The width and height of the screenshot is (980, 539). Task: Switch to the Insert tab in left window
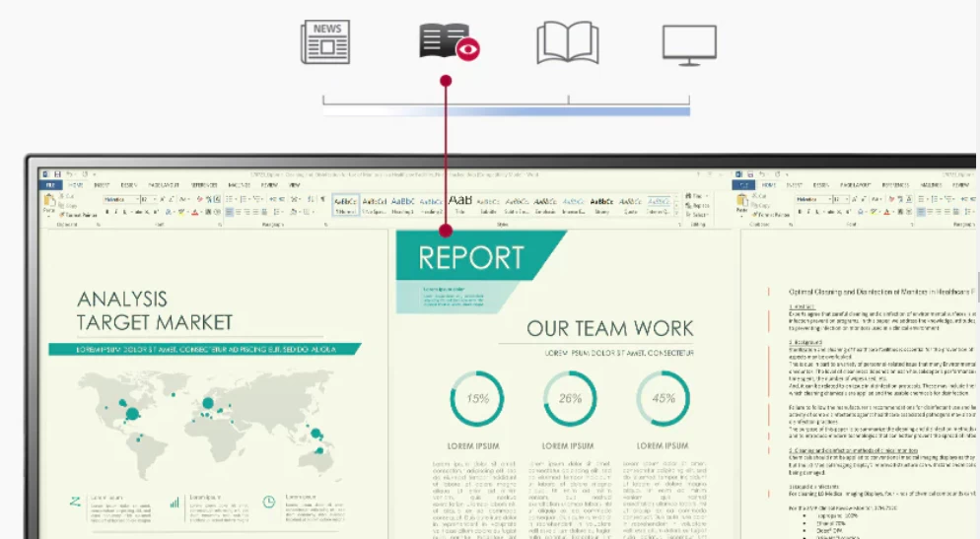[102, 185]
